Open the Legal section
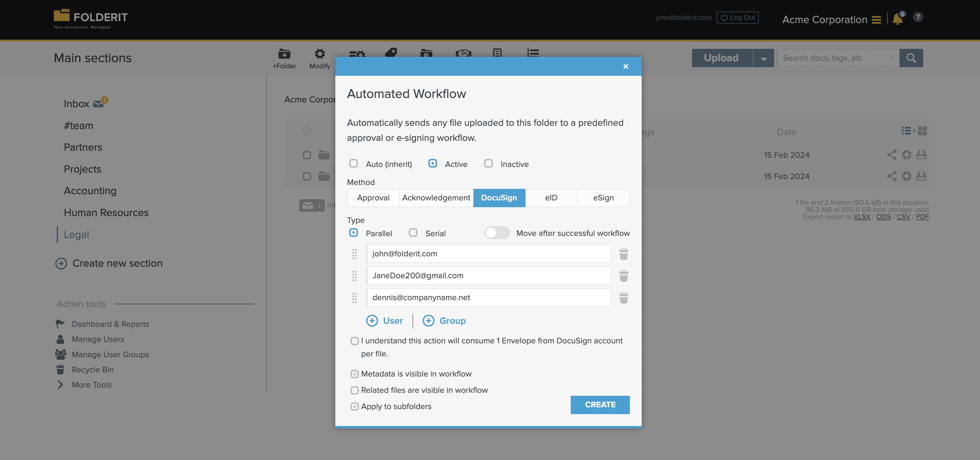The image size is (980, 460). click(76, 234)
